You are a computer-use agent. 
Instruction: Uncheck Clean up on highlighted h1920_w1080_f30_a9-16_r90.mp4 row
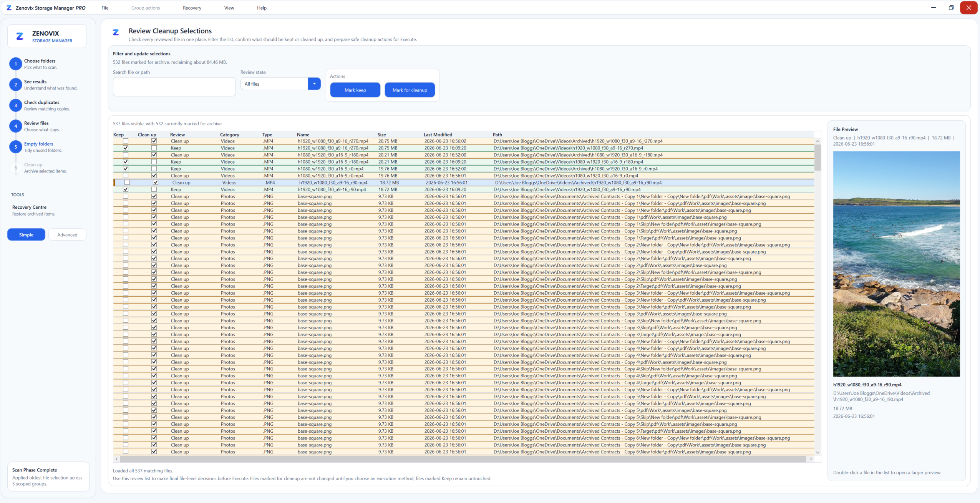click(156, 183)
